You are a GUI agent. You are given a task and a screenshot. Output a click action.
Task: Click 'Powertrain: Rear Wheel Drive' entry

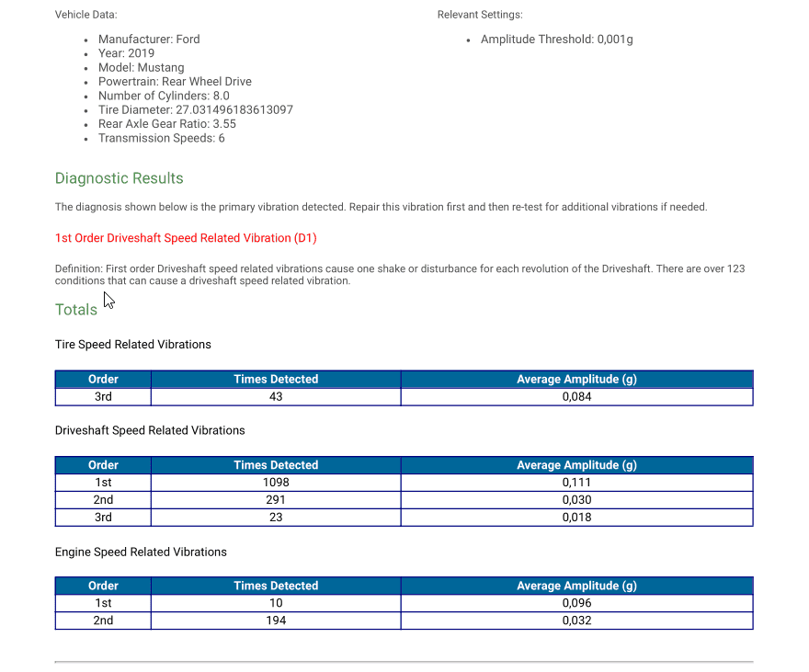[175, 82]
